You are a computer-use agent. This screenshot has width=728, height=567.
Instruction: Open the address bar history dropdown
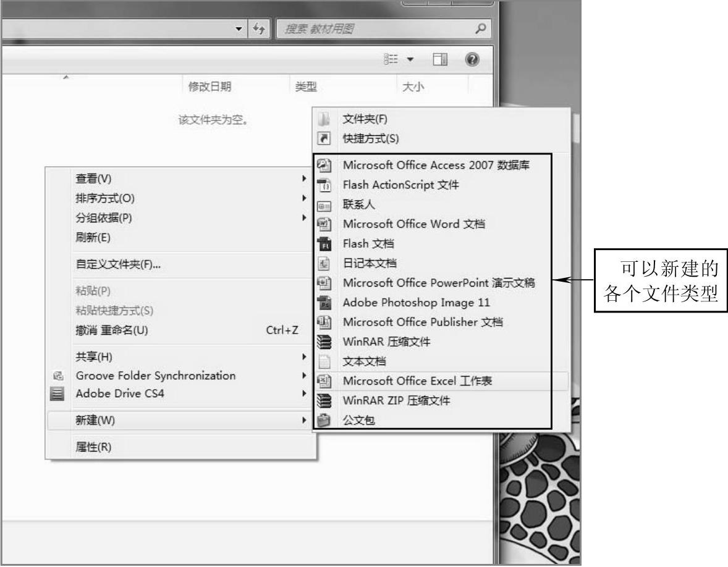click(x=239, y=29)
